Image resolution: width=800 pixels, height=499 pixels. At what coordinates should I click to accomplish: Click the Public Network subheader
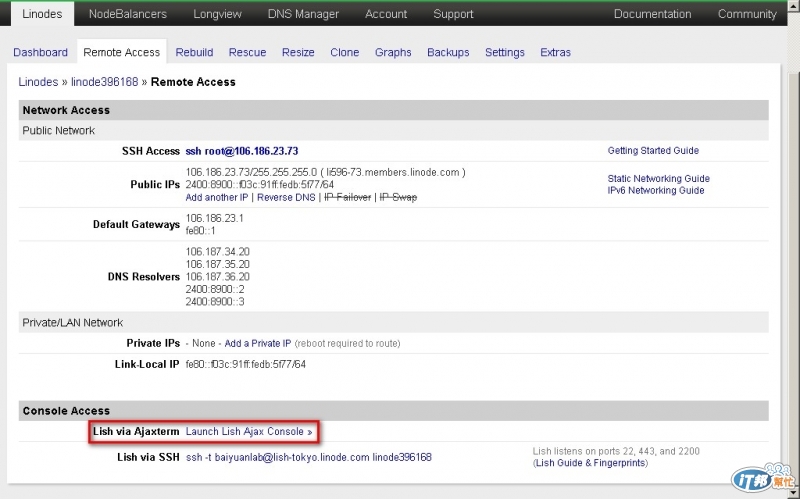tap(393, 131)
